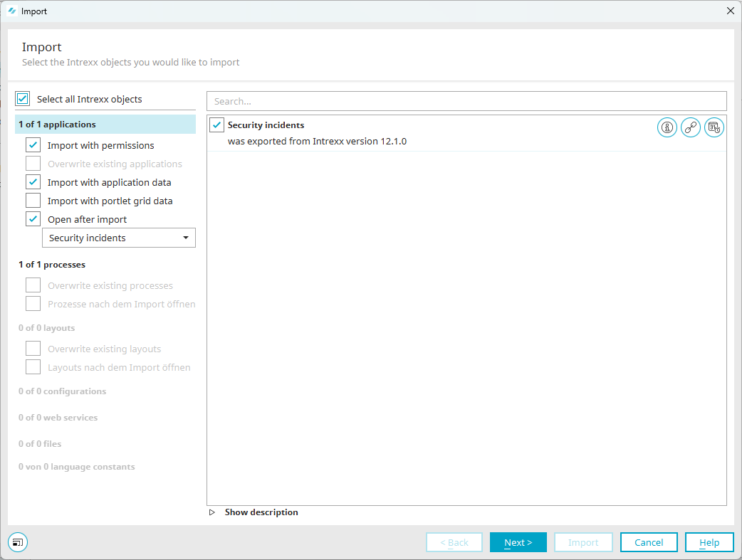The height and width of the screenshot is (560, 742).
Task: Select 0 von 0 language constants section
Action: click(x=77, y=467)
